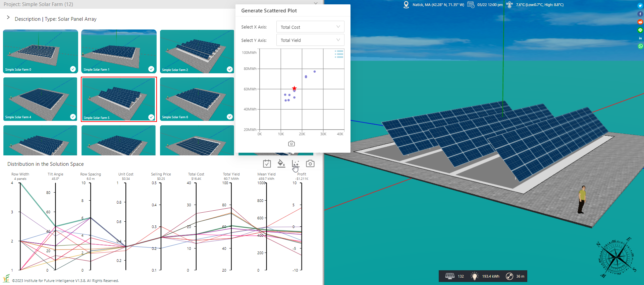Click the WhatsApp share icon
Screen dimensions: 644x285
click(640, 46)
